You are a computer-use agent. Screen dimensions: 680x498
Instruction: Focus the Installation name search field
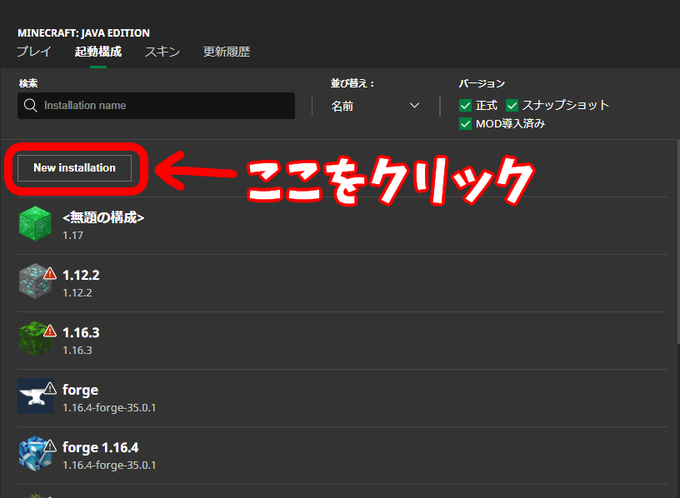pyautogui.click(x=156, y=105)
